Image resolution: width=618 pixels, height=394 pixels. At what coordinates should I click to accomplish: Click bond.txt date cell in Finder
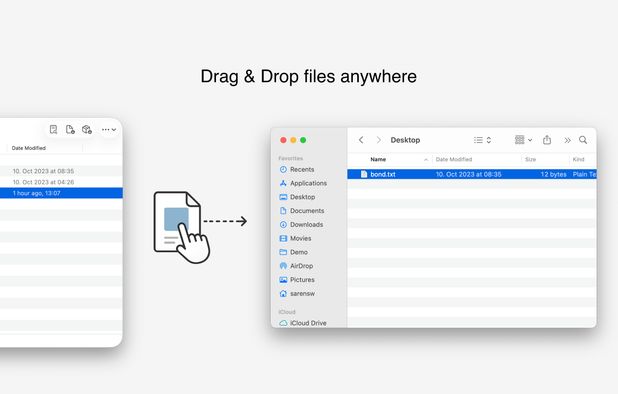[469, 174]
